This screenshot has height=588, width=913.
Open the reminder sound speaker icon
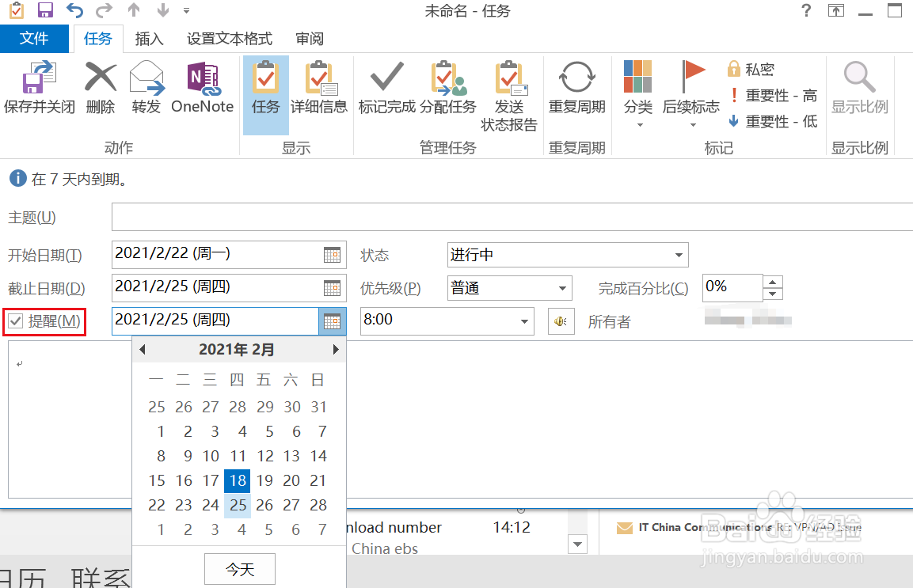[561, 321]
